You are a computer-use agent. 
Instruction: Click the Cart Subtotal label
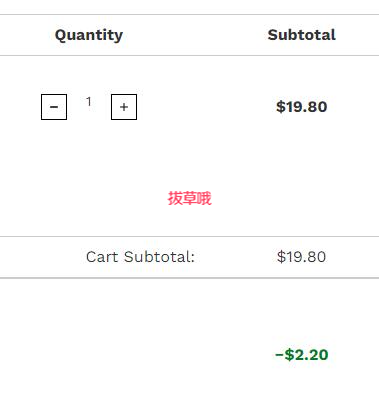[x=140, y=257]
